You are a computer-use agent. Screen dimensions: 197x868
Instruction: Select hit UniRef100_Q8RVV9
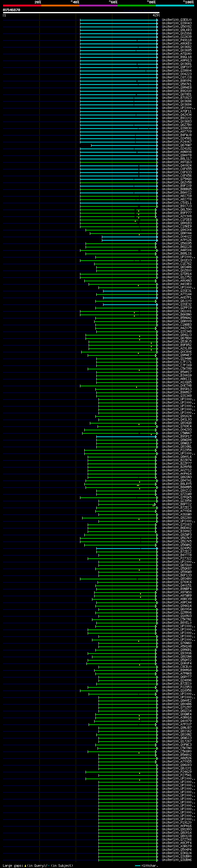pos(176,321)
